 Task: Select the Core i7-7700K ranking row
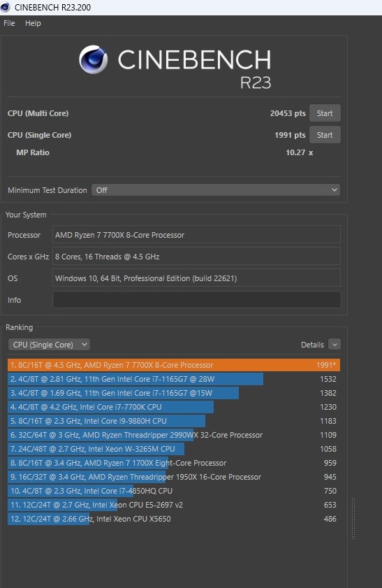pyautogui.click(x=174, y=407)
